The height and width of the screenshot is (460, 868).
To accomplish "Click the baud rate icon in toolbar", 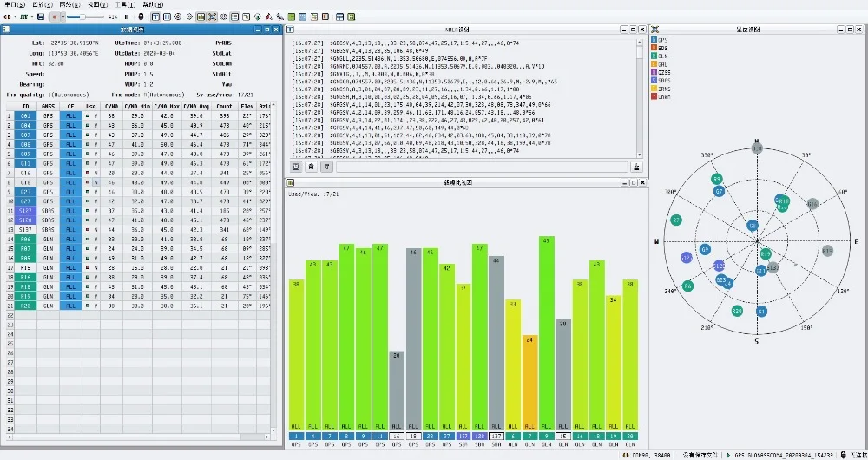I will pos(23,16).
